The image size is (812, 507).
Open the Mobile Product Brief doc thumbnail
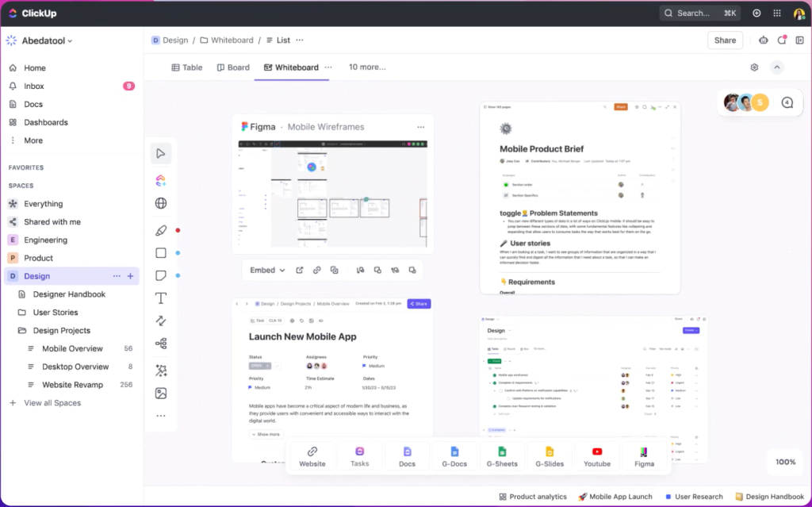580,198
